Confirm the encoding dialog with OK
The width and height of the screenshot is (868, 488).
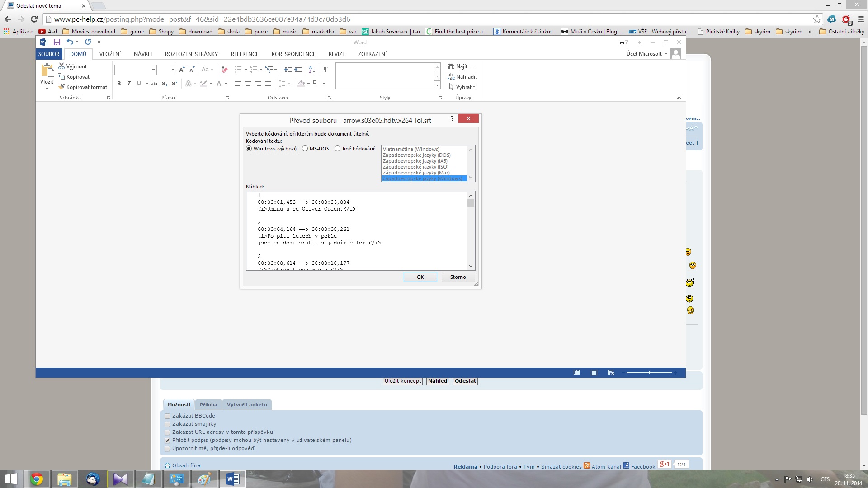click(x=420, y=277)
